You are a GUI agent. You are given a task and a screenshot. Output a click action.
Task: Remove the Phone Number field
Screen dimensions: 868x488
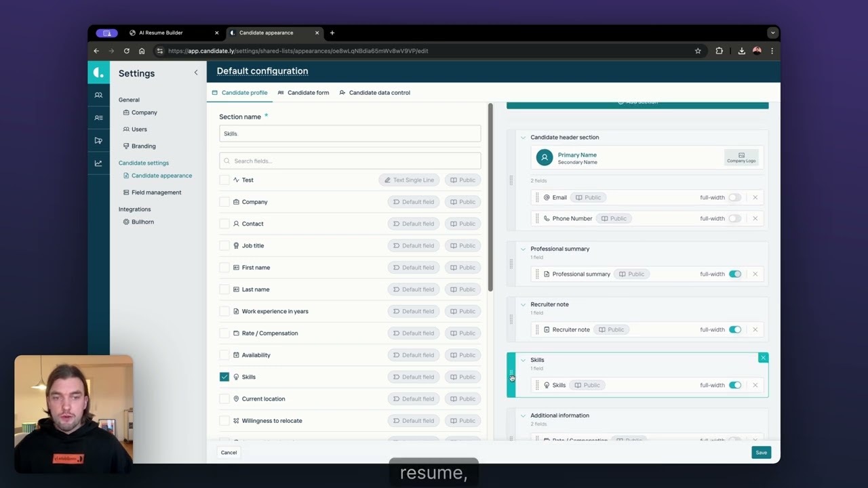click(x=755, y=218)
